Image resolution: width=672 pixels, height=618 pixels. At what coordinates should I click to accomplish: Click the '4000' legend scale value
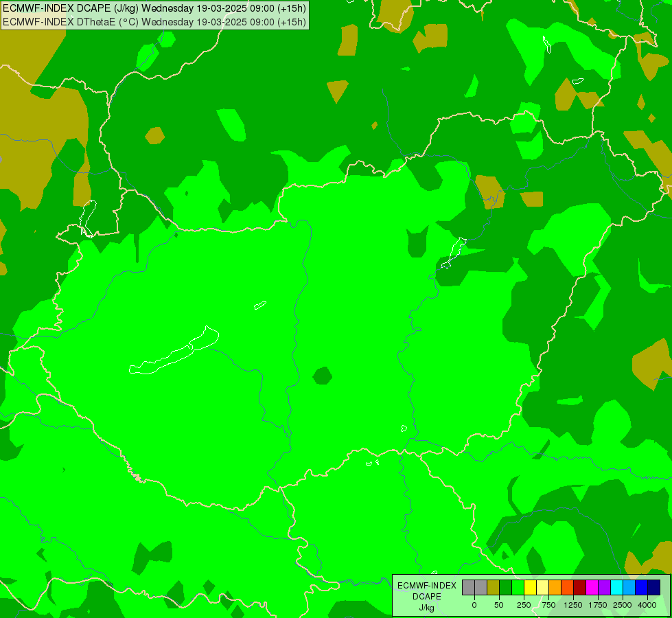click(x=647, y=605)
